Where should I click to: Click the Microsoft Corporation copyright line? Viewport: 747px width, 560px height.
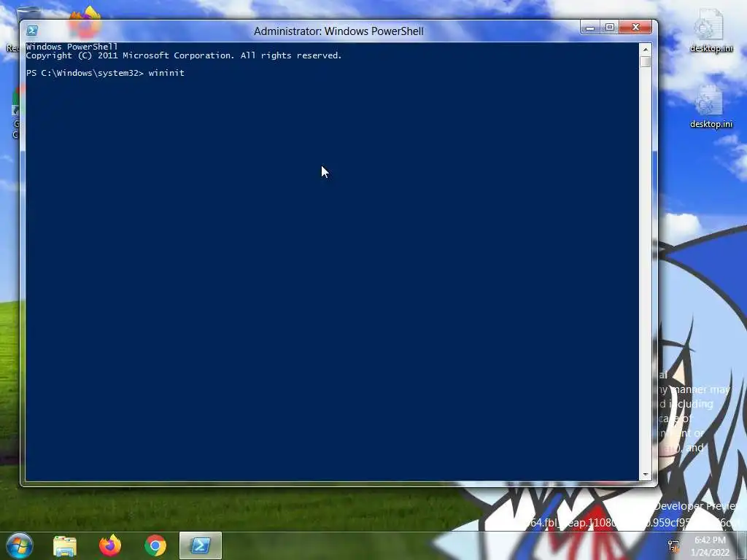coord(184,55)
